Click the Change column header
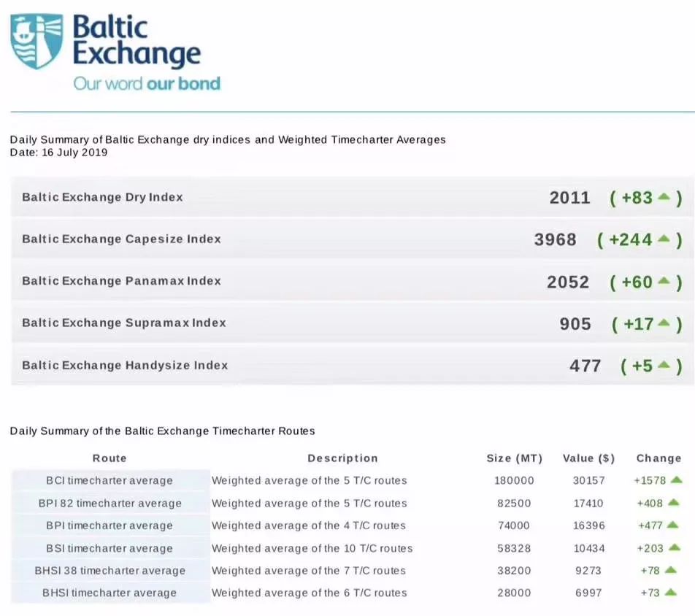 [x=658, y=458]
